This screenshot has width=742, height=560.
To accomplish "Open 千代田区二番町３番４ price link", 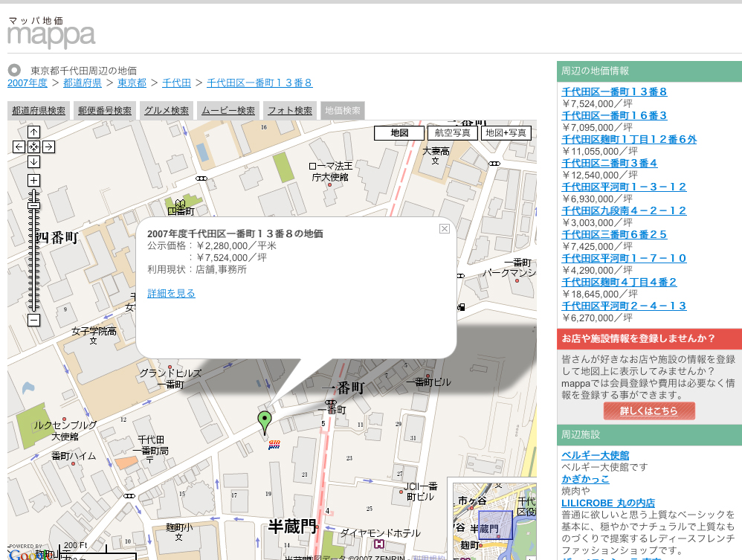I will 609,163.
